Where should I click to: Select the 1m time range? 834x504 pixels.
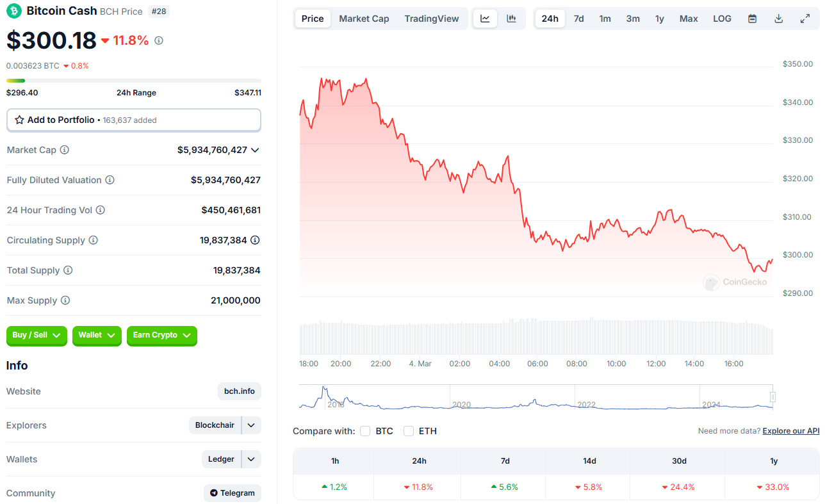click(605, 19)
